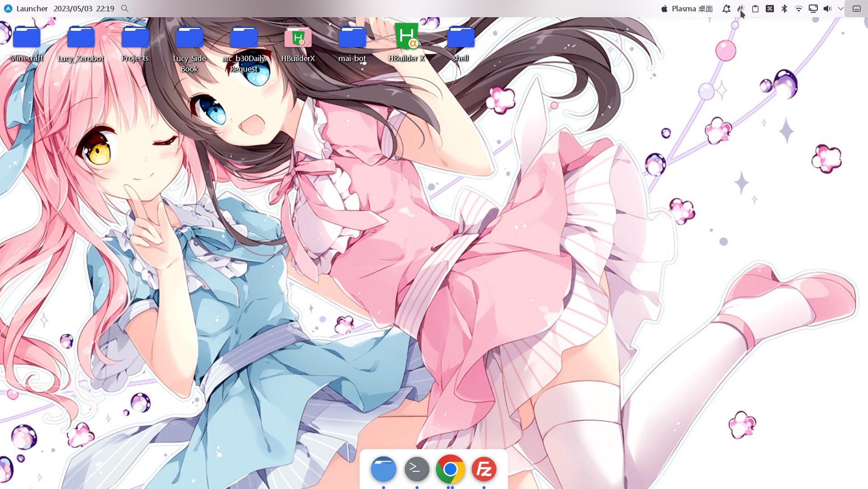This screenshot has width=868, height=489.
Task: Open the search magnifier in top panel
Action: point(125,9)
